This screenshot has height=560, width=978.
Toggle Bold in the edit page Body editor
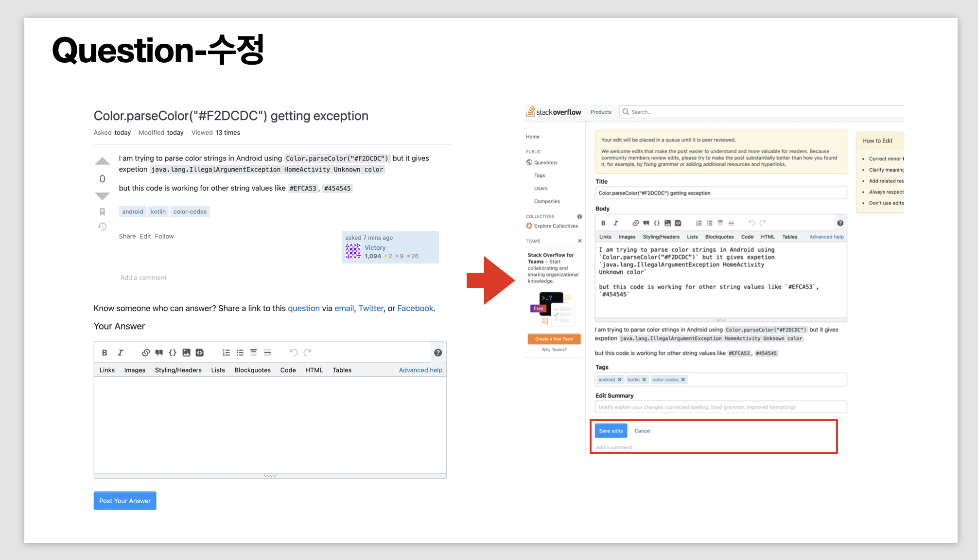pyautogui.click(x=603, y=223)
